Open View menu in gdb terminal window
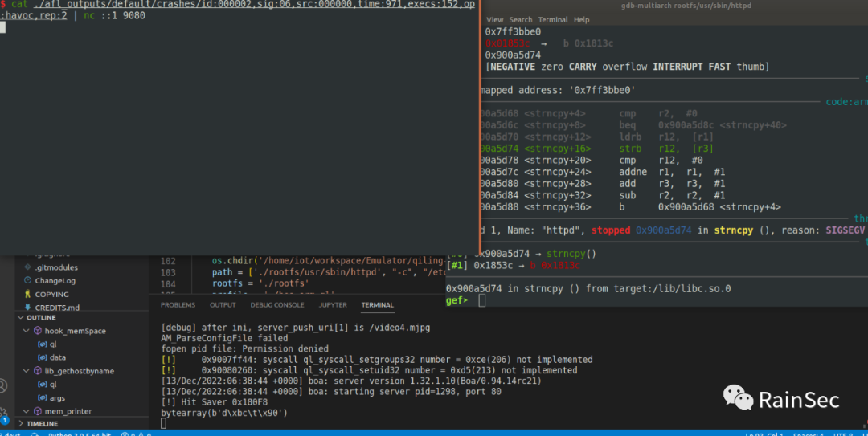The width and height of the screenshot is (868, 436). (x=495, y=19)
